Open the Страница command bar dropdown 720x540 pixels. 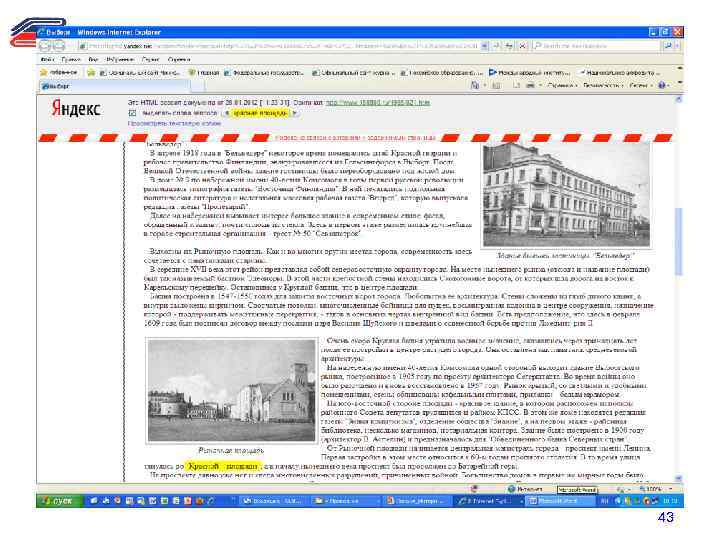[562, 85]
